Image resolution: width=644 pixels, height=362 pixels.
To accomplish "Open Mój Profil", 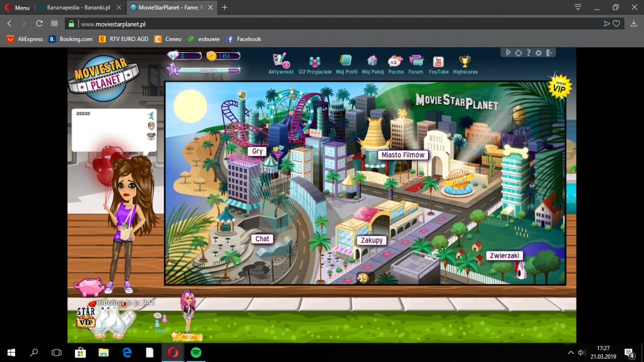I will tap(347, 64).
